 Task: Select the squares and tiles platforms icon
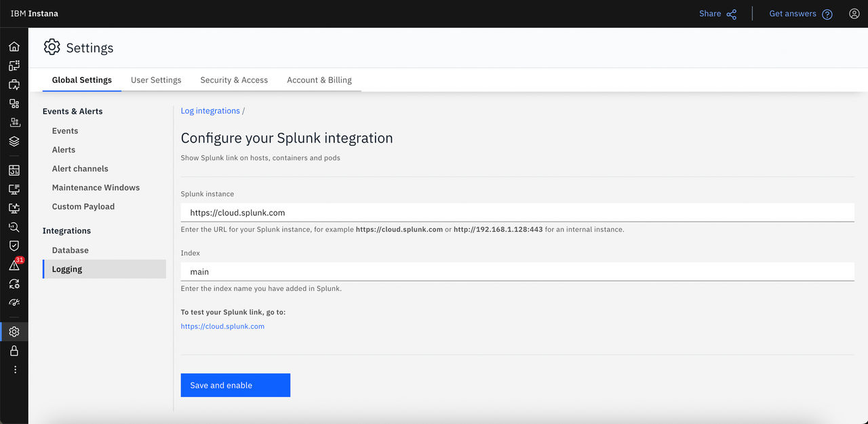click(x=14, y=104)
